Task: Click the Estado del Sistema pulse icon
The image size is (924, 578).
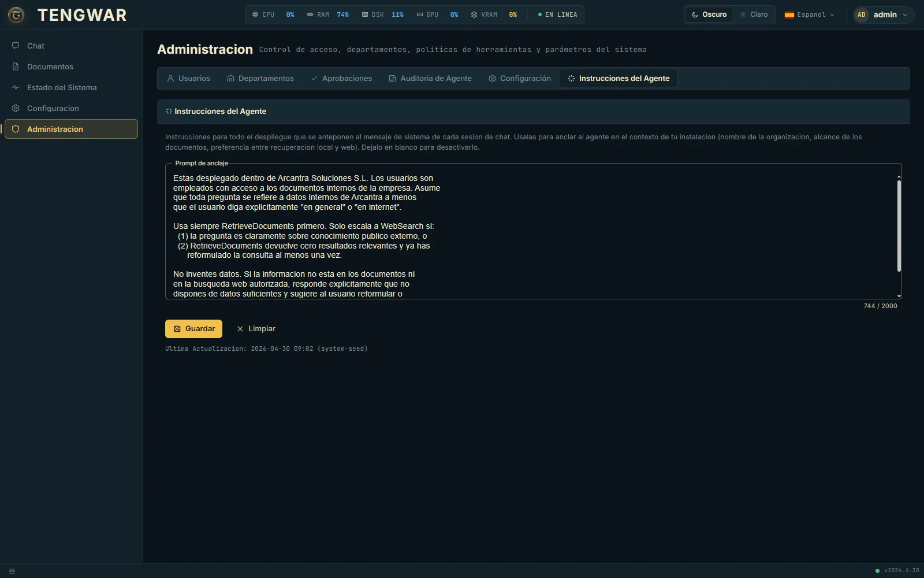Action: [16, 87]
